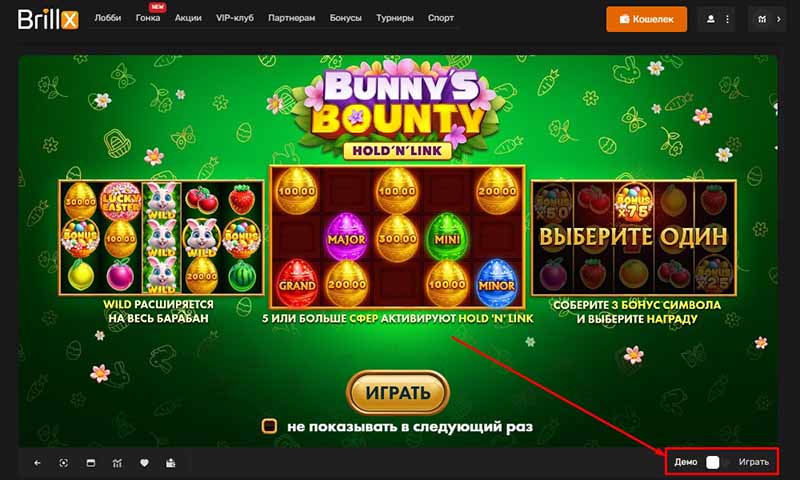Select the Играть mode label
This screenshot has width=800, height=480.
(x=754, y=462)
